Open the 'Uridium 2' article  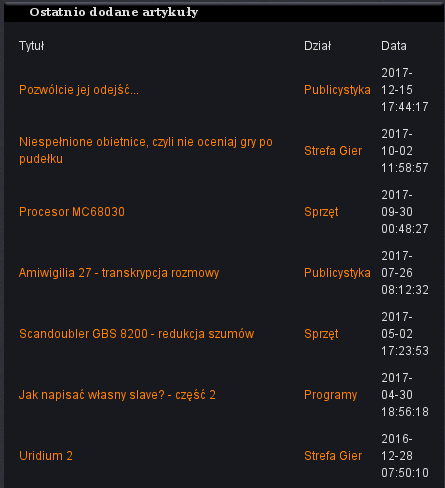tap(46, 456)
